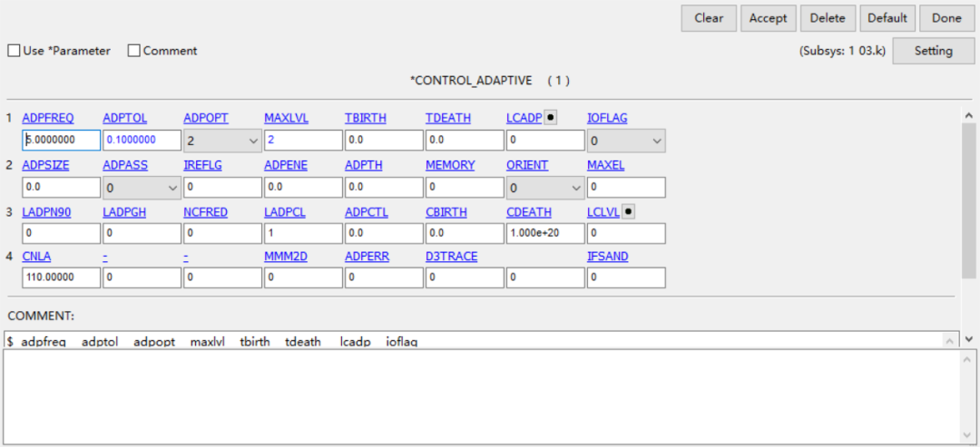Image resolution: width=980 pixels, height=447 pixels.
Task: Open the ADPOPT dropdown
Action: 222,141
